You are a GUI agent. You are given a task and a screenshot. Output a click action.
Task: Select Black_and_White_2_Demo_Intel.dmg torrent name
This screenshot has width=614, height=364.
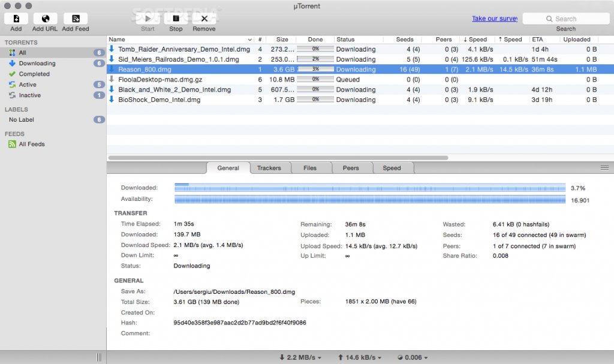174,89
